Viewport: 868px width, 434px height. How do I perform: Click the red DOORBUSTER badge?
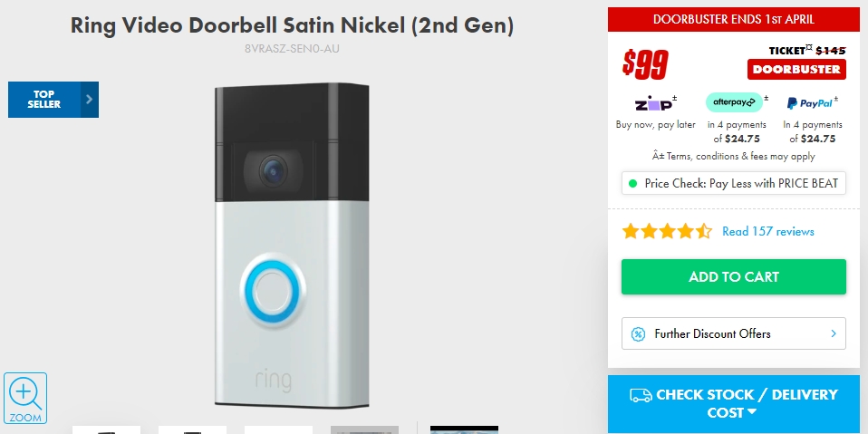pyautogui.click(x=796, y=69)
